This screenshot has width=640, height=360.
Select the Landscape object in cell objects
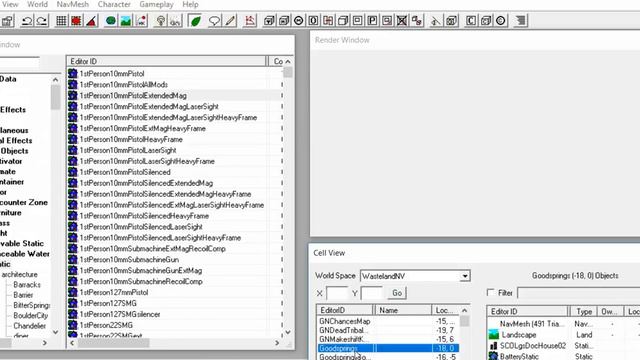518,335
